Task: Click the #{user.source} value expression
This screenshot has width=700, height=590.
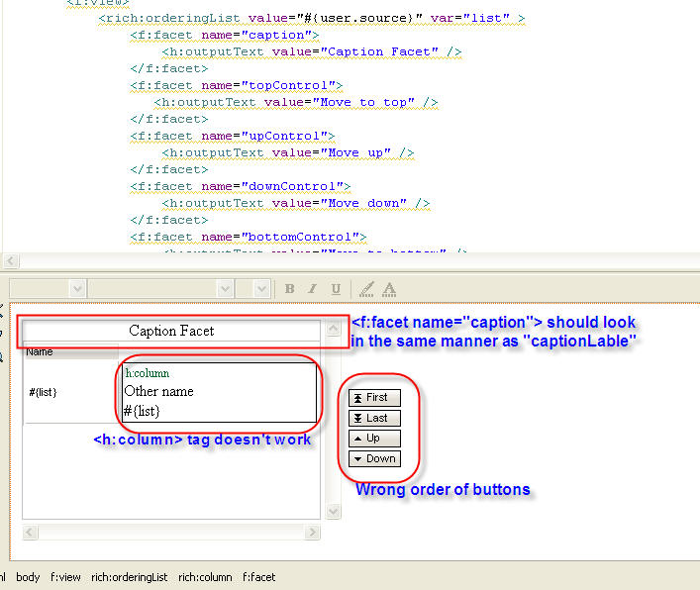Action: pyautogui.click(x=358, y=18)
